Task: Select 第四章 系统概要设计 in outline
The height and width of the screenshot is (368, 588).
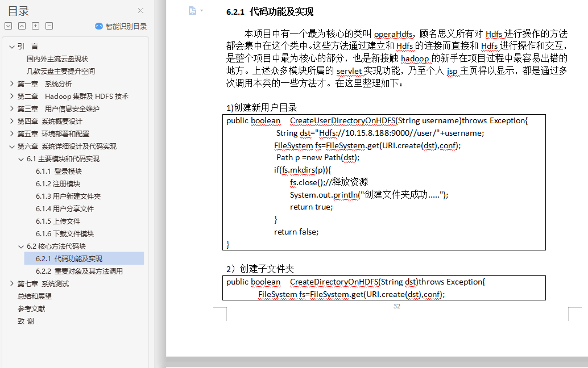Action: pyautogui.click(x=49, y=122)
